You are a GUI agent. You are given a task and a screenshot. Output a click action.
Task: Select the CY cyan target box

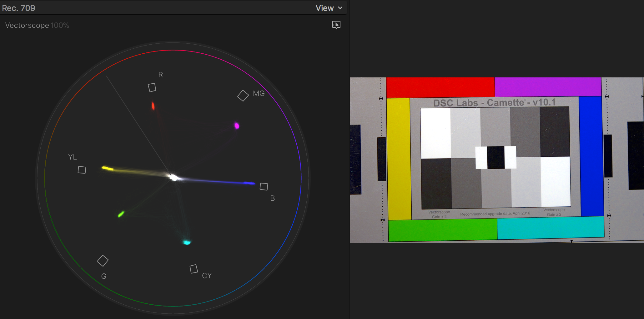194,269
